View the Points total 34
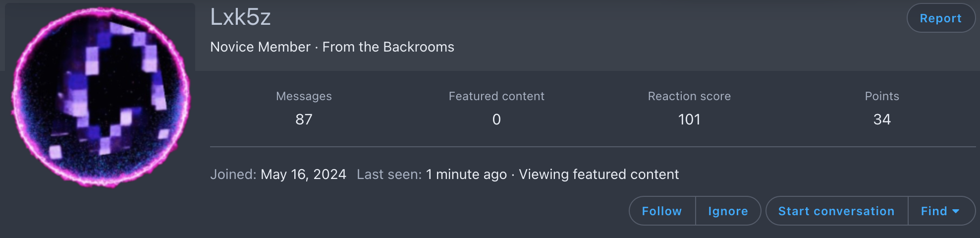This screenshot has width=980, height=238. click(x=882, y=119)
